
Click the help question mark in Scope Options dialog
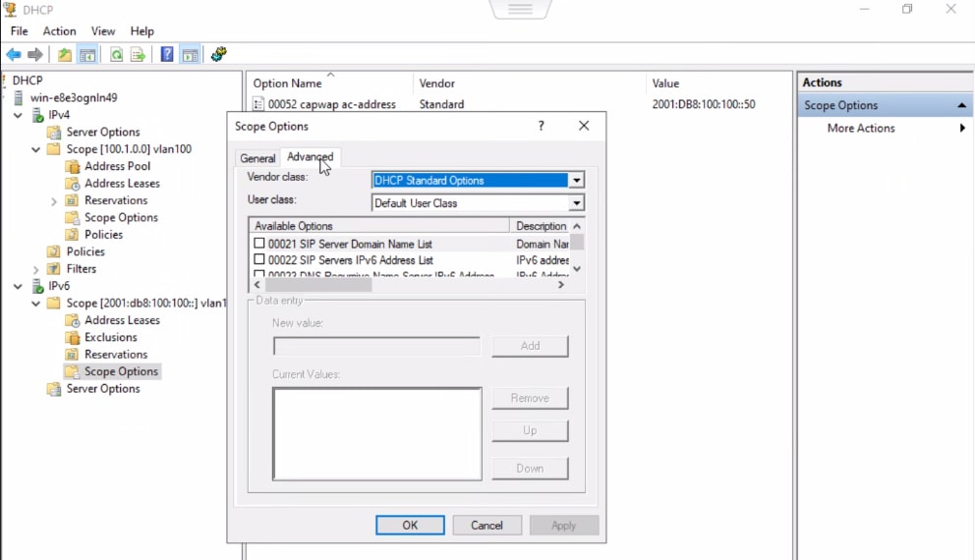[541, 126]
